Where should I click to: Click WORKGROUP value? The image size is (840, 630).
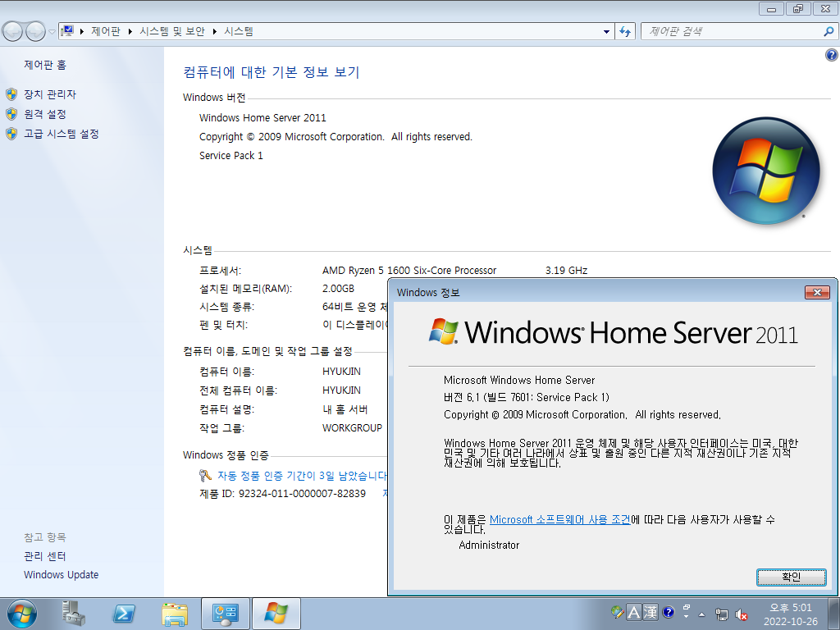pos(352,428)
